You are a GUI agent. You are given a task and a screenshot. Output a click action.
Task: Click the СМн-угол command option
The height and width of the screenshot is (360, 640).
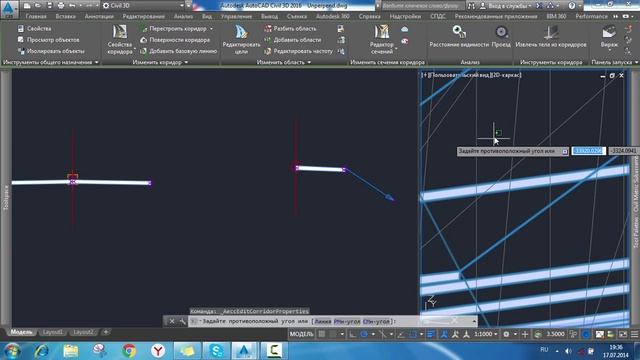(x=376, y=322)
